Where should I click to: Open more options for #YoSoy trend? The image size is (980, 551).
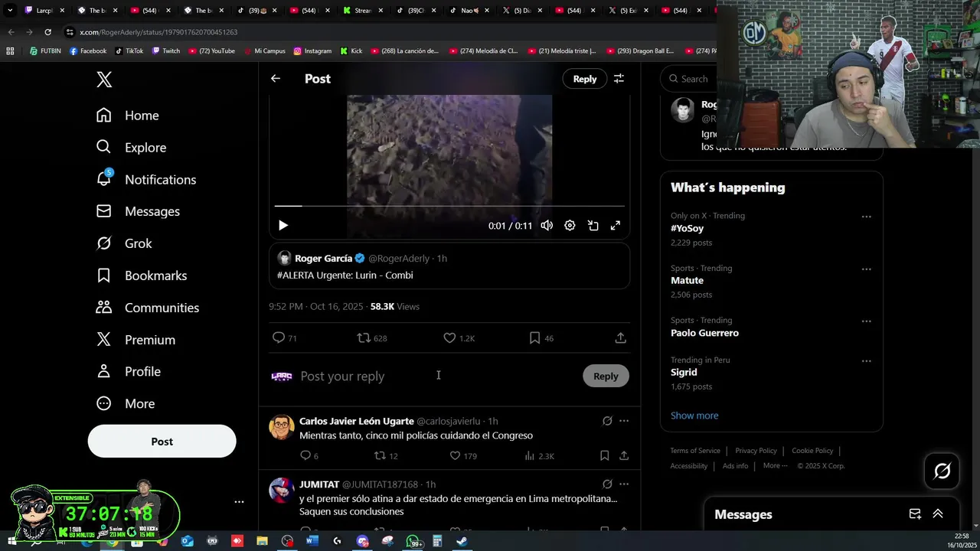[x=866, y=217]
